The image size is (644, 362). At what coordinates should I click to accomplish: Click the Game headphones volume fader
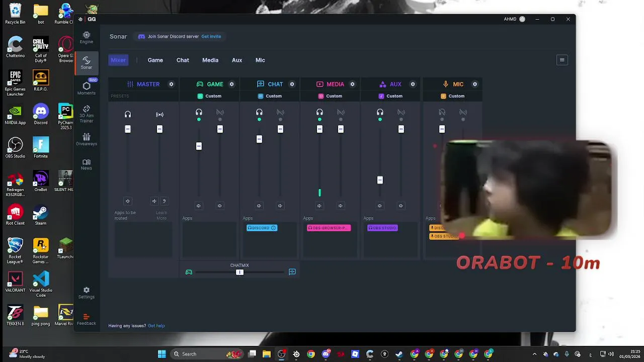(199, 146)
